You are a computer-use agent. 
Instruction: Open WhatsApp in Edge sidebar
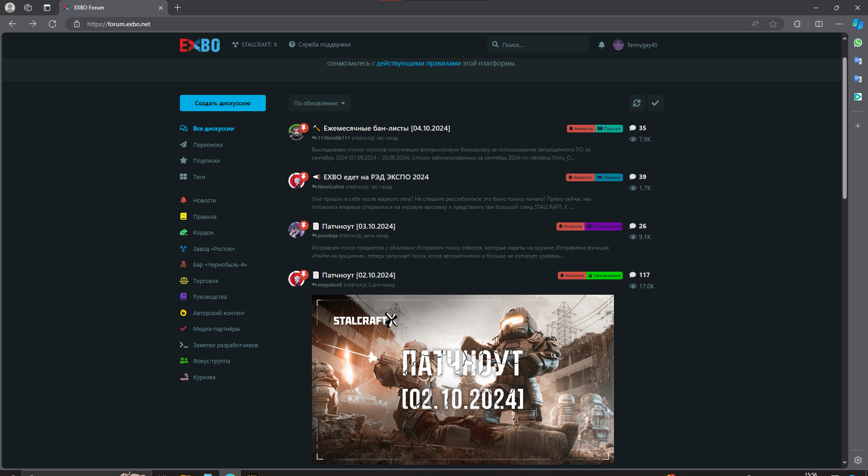[x=858, y=42]
